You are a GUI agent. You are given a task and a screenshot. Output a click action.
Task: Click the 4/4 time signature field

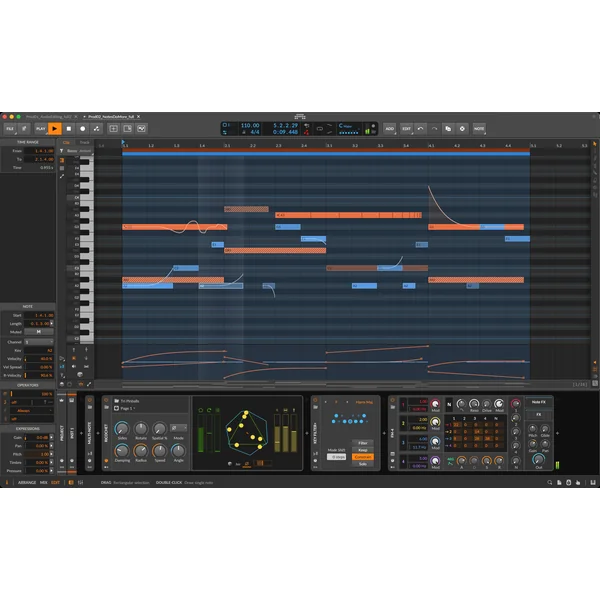[x=254, y=132]
